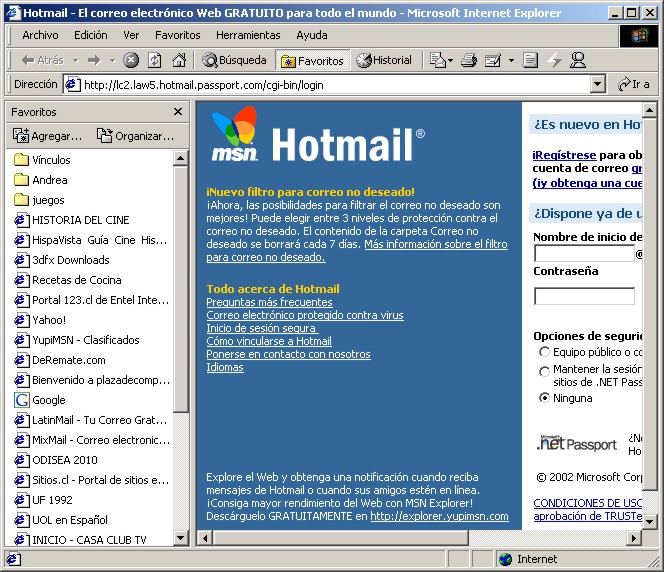
Task: Print the page with printer icon
Action: 469,60
